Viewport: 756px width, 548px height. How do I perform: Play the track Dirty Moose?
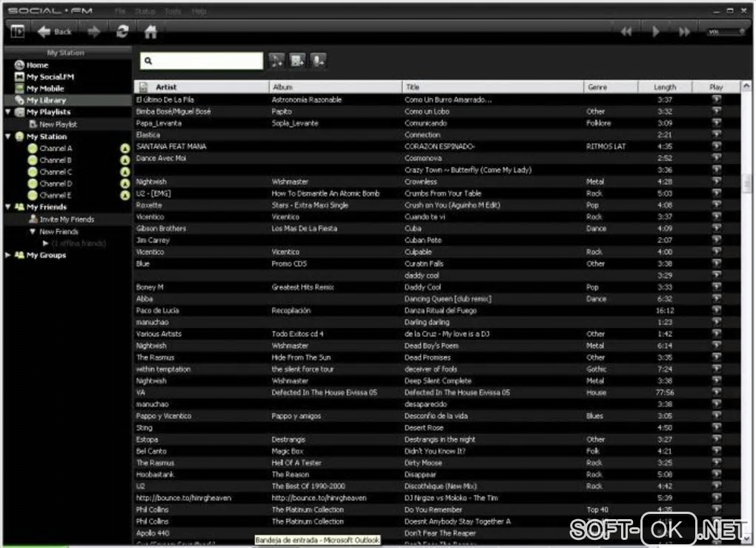(x=717, y=462)
